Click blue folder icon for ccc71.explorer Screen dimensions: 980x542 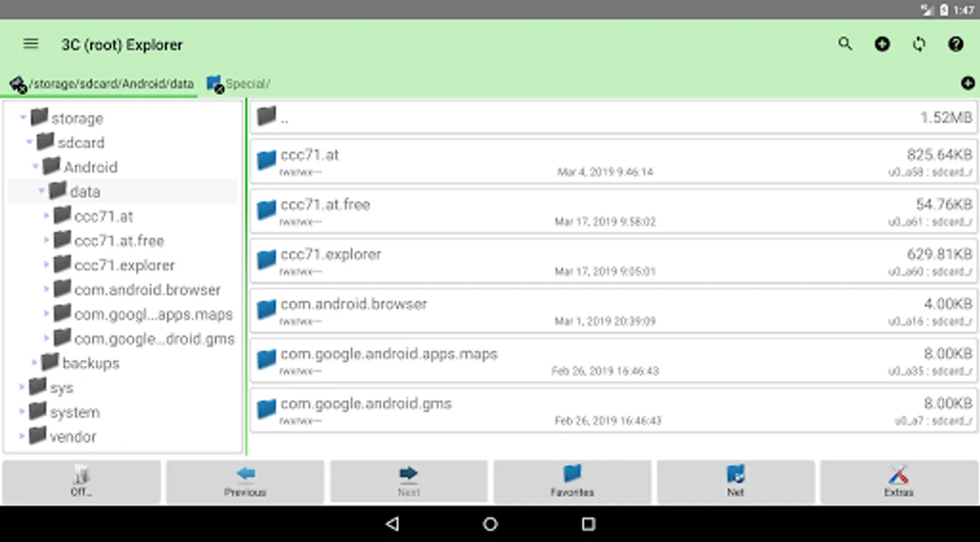pos(266,260)
